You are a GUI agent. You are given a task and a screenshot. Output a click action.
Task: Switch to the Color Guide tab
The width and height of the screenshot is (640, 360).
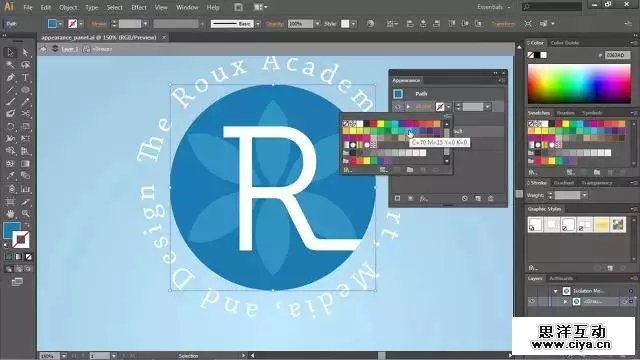565,43
